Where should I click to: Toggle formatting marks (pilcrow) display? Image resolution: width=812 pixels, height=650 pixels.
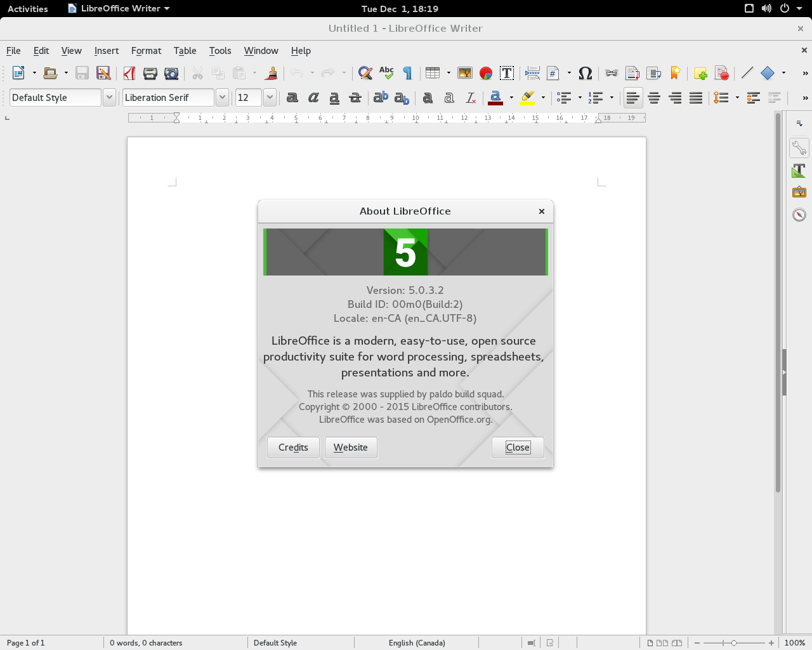[407, 73]
